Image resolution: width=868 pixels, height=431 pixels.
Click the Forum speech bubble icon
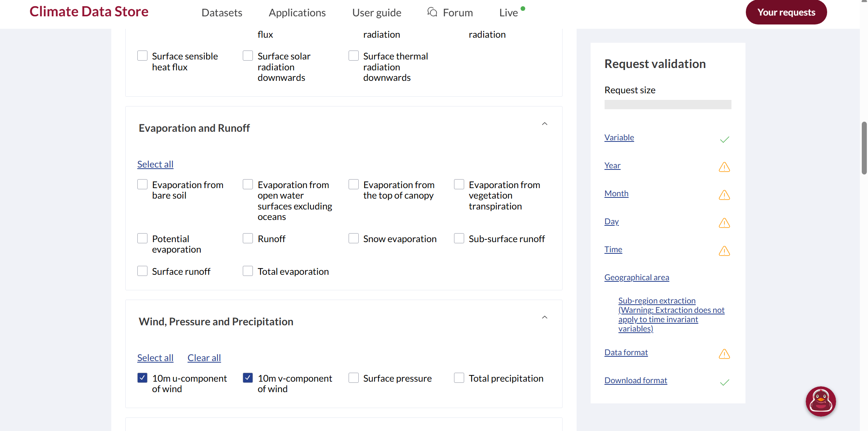coord(432,12)
